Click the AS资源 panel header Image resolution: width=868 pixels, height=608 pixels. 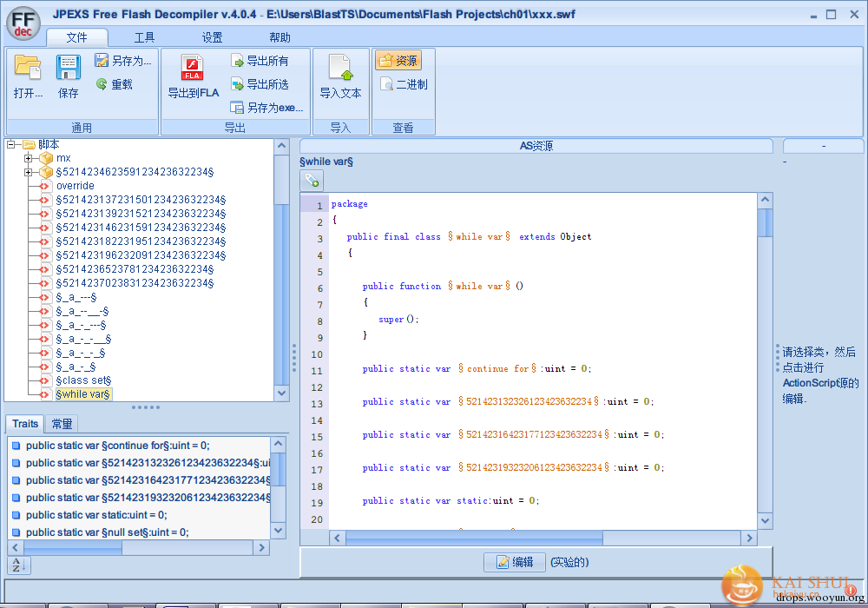click(x=536, y=146)
